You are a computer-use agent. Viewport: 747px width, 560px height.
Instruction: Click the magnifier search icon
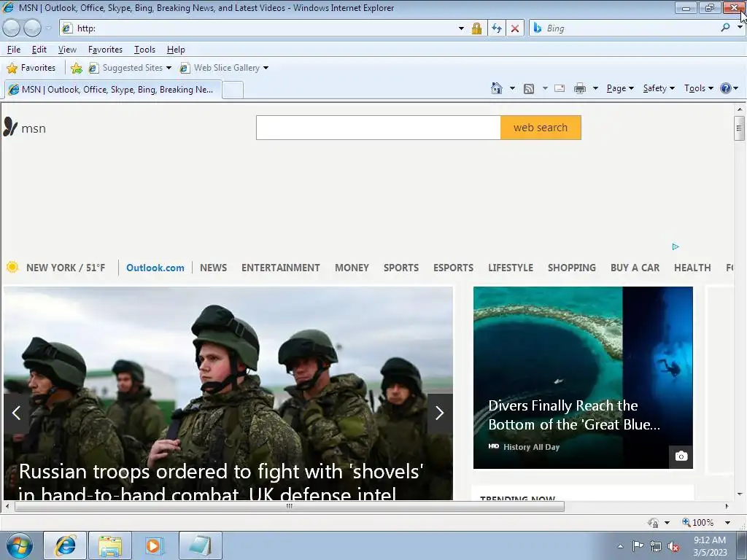click(726, 28)
